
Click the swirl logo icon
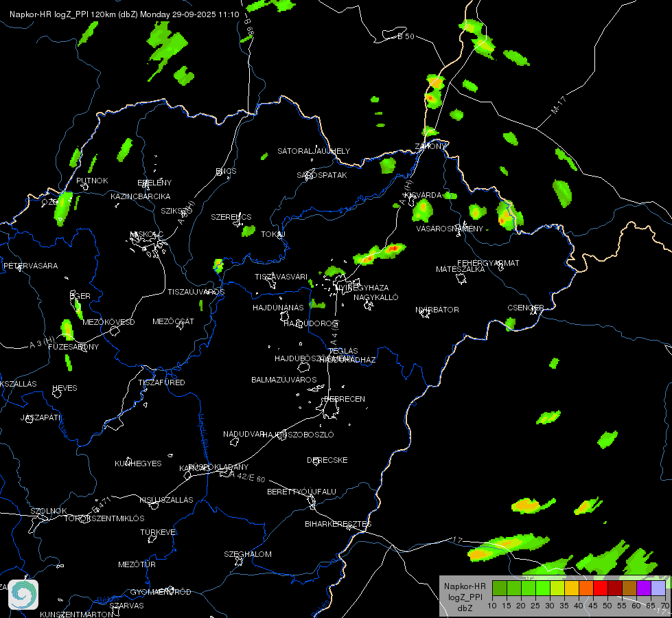pos(23,595)
